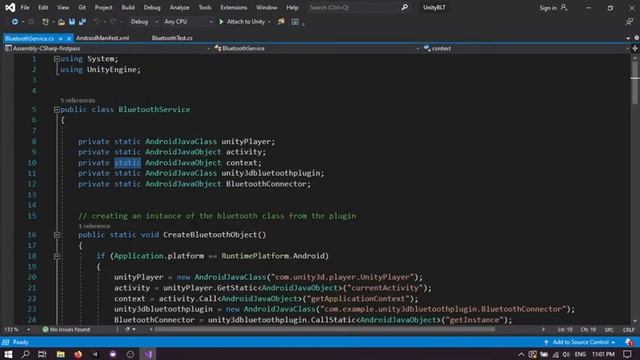
Task: Open the Attach to Unity dropdown arrow
Action: point(269,22)
